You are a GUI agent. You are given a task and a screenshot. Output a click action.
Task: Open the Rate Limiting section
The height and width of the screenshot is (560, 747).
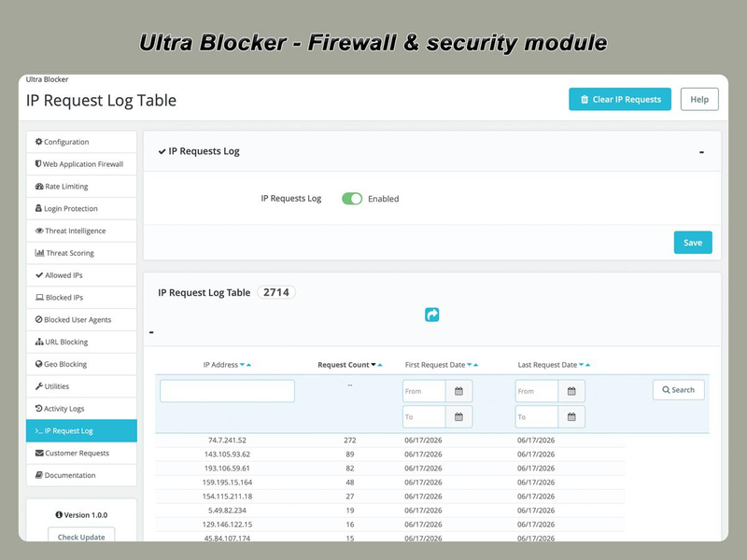tap(81, 186)
